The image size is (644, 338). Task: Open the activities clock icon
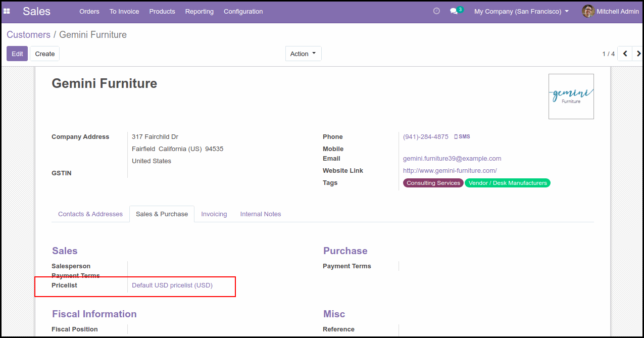[436, 11]
